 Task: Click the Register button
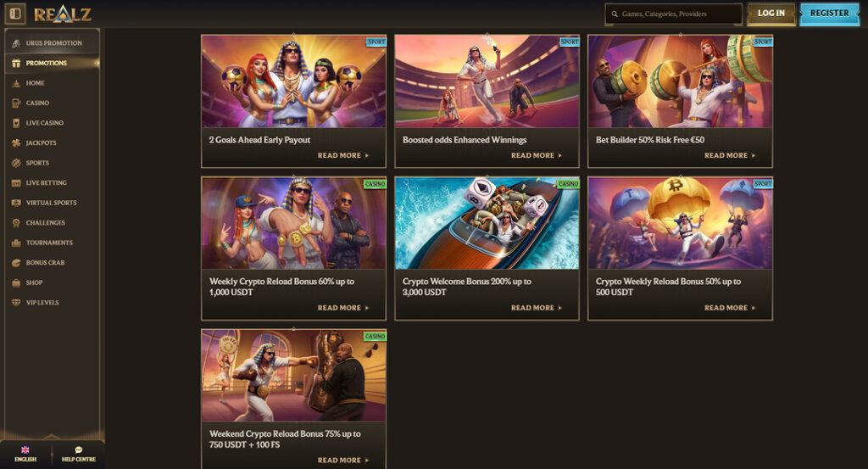point(829,14)
